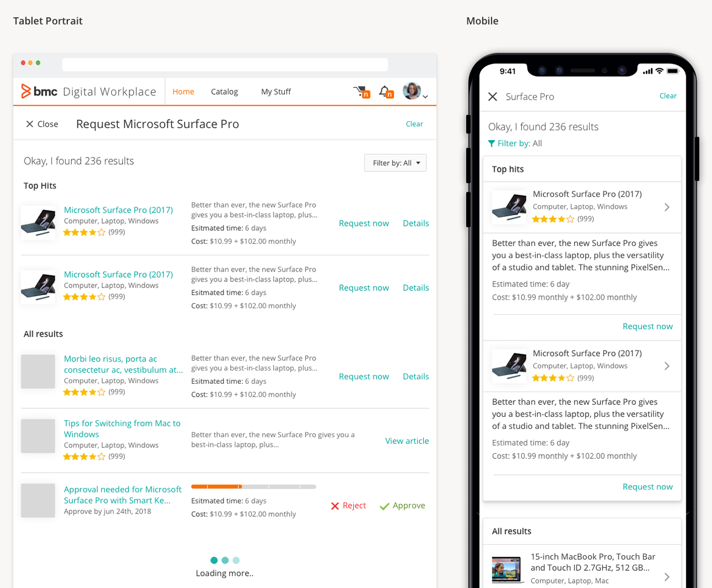Expand the caret next to user avatar
The image size is (712, 588).
click(425, 97)
